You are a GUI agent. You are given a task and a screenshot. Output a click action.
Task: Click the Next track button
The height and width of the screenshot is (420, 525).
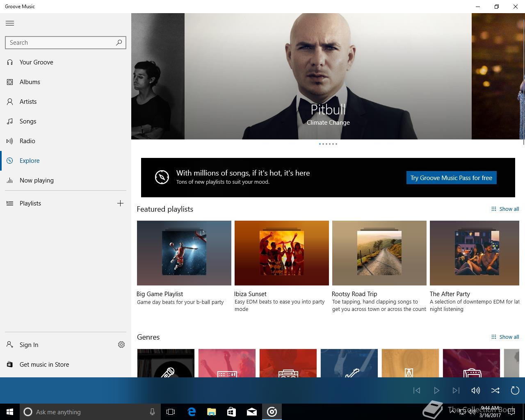[456, 390]
